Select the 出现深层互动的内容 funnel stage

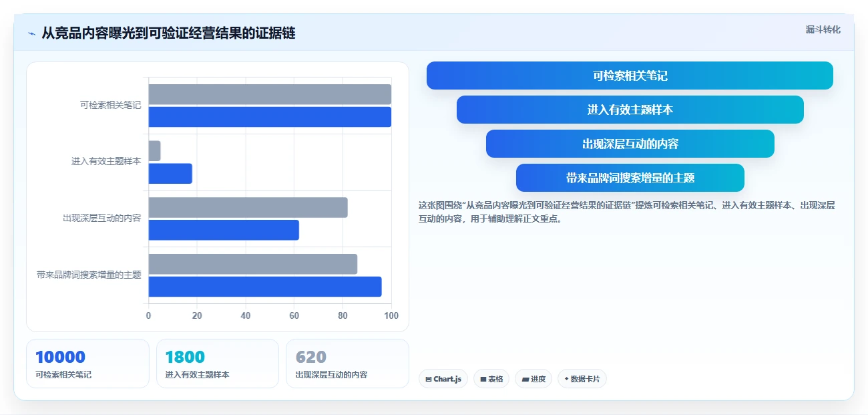(630, 144)
